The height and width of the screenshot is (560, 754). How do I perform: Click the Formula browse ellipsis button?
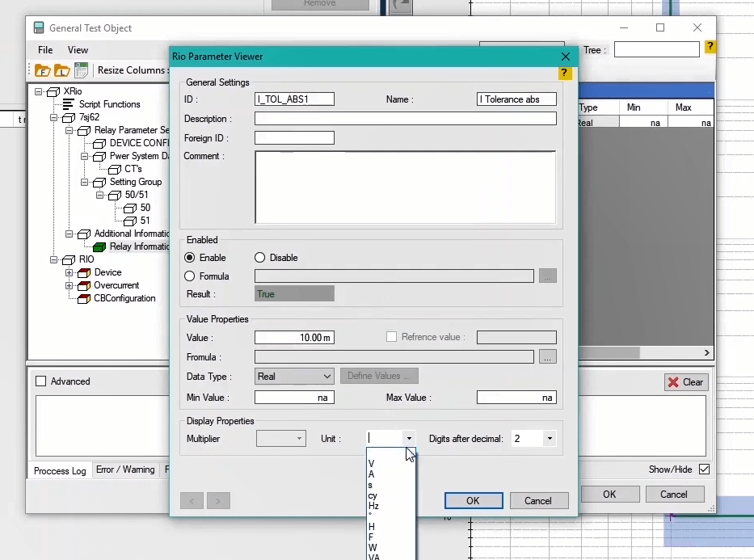(x=547, y=357)
